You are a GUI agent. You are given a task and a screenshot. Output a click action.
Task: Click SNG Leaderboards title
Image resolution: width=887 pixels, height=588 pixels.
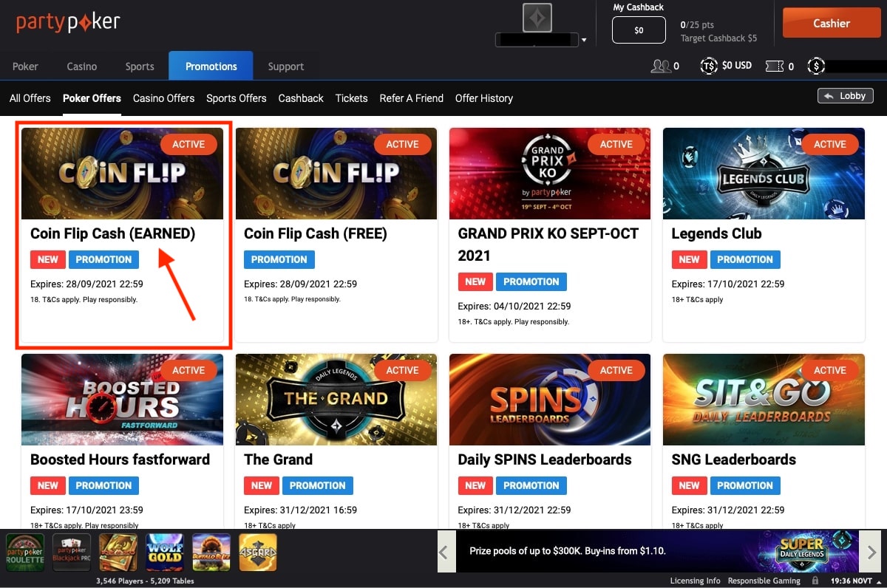pyautogui.click(x=734, y=459)
